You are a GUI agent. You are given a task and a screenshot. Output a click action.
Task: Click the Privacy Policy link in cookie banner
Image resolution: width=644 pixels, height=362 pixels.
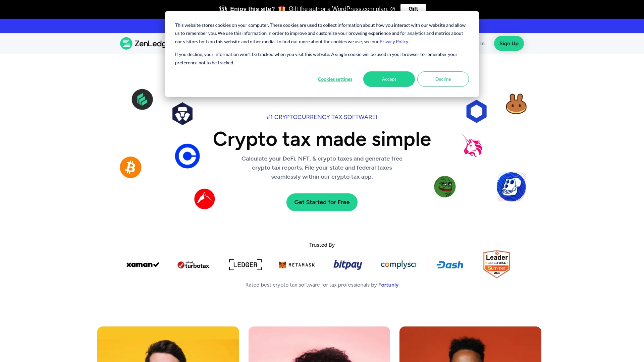[x=394, y=41]
